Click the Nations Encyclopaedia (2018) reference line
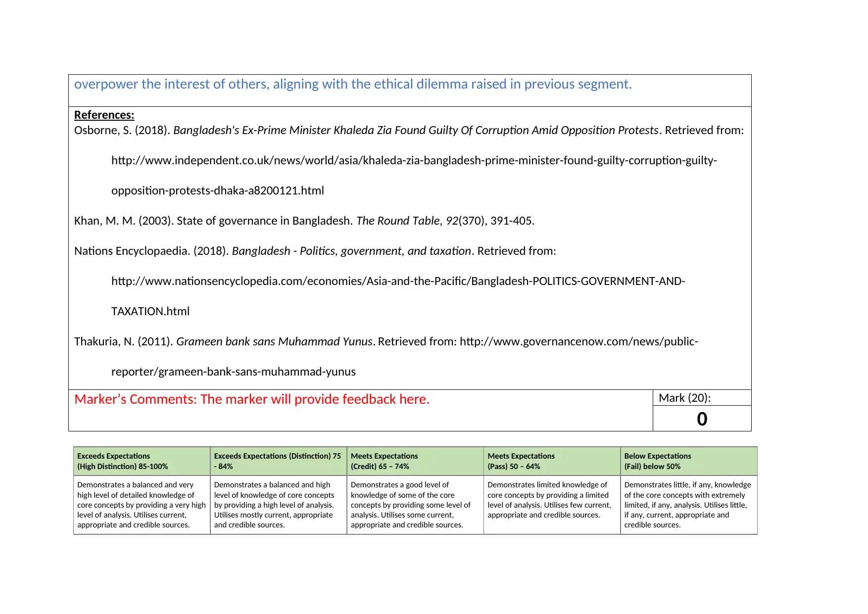 click(315, 251)
